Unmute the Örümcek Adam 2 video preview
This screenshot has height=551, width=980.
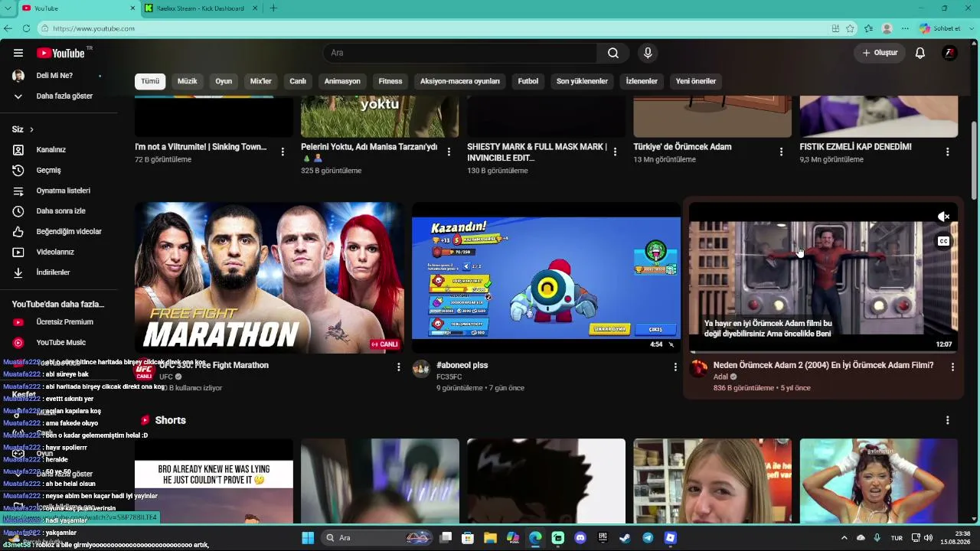click(944, 217)
